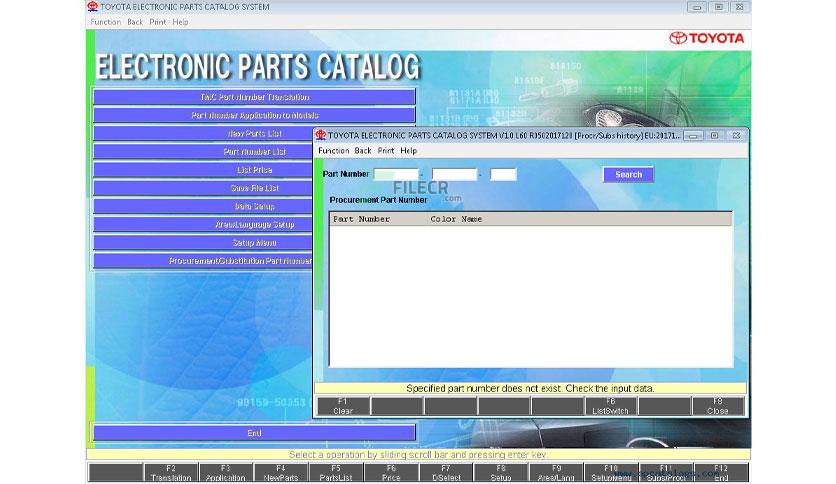Click the F12 End function key

[721, 473]
